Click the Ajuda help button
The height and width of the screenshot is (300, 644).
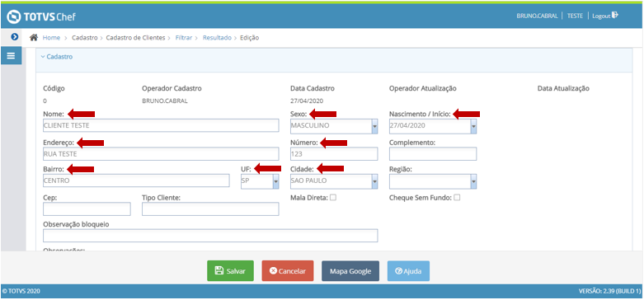click(x=408, y=271)
